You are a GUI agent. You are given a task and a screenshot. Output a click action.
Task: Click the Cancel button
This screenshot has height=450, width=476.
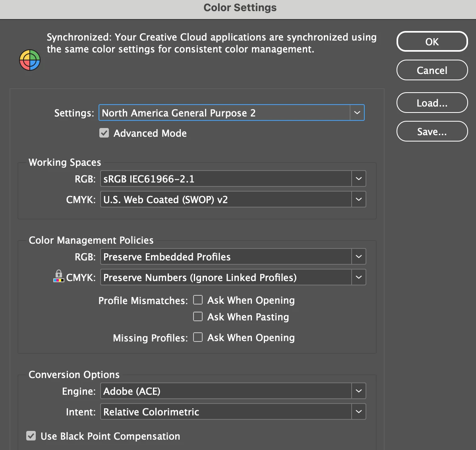tap(432, 70)
